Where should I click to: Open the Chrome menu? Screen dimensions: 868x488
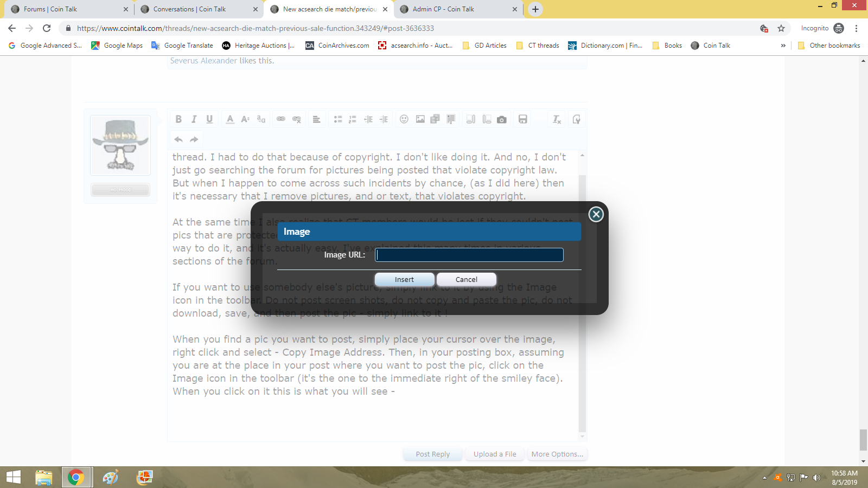point(856,28)
